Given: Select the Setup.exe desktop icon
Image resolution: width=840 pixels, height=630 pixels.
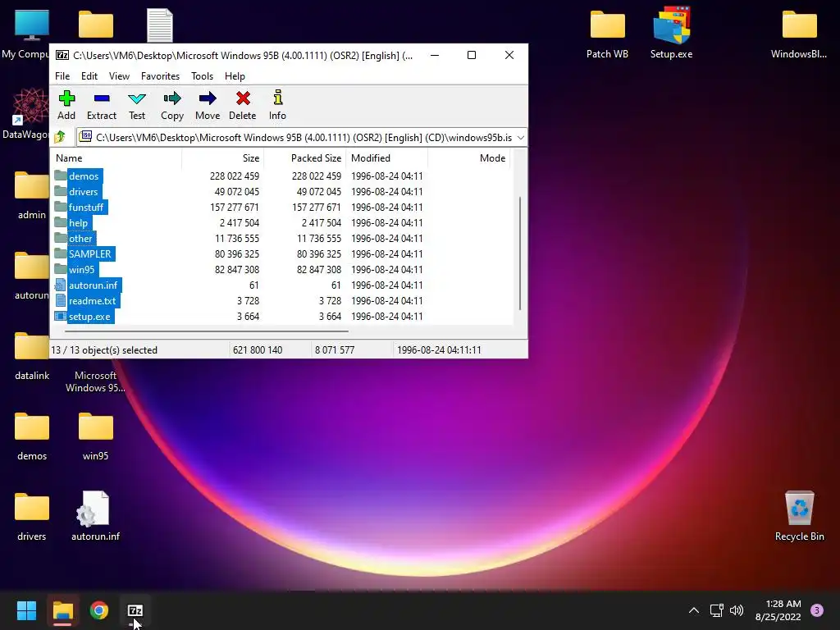Looking at the screenshot, I should coord(671,33).
